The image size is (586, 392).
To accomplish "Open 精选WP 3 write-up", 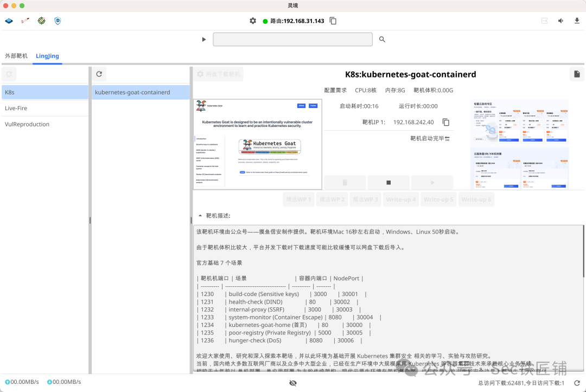I will point(366,200).
